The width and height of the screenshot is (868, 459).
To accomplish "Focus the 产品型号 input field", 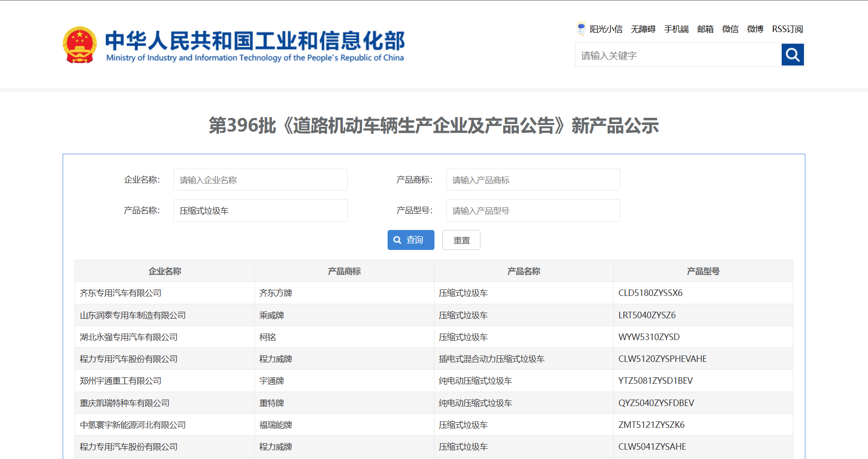I will [x=532, y=210].
